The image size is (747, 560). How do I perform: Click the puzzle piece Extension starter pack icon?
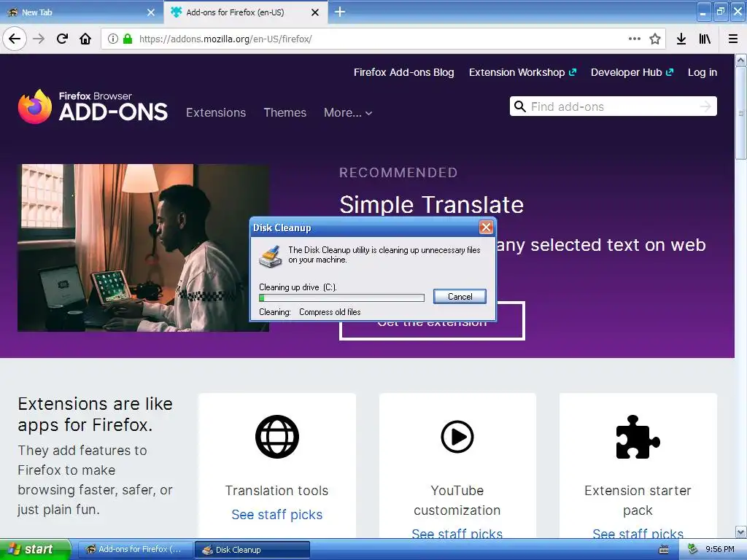pos(638,437)
